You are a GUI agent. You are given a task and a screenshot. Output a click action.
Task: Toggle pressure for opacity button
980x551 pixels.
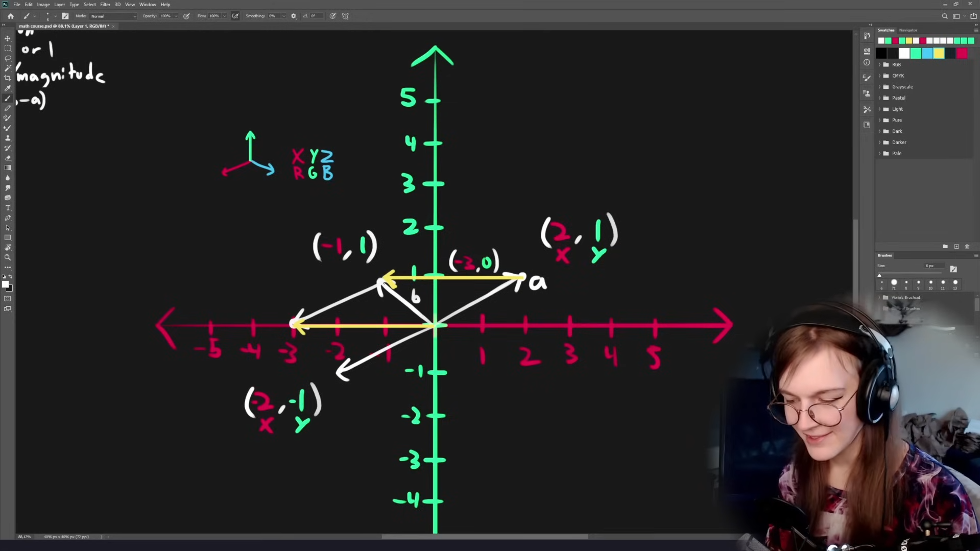[186, 16]
